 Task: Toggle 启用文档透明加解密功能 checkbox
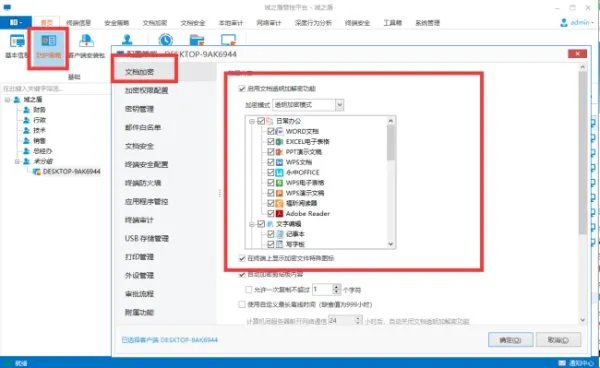242,89
